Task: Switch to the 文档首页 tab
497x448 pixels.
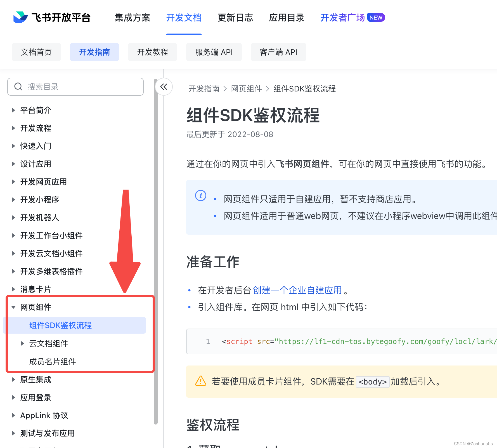Action: 36,52
